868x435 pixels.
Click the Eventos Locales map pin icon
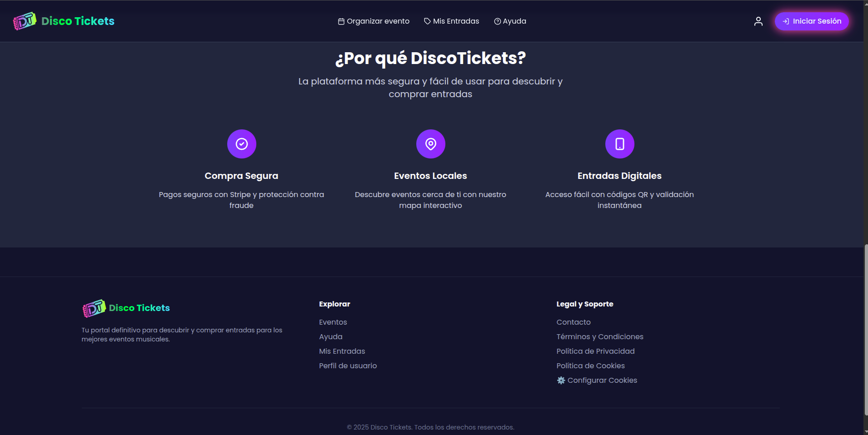tap(430, 143)
